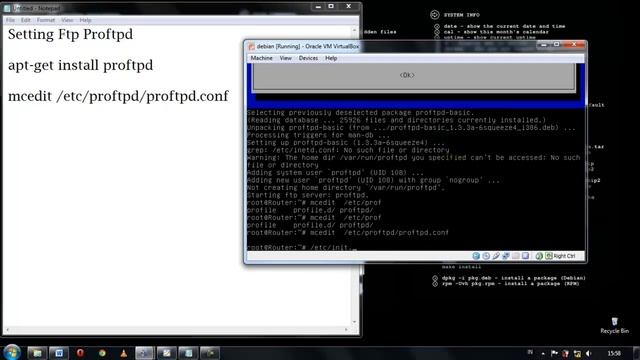
Task: Click the USB devices icon in VirtualBox status bar
Action: (496, 256)
